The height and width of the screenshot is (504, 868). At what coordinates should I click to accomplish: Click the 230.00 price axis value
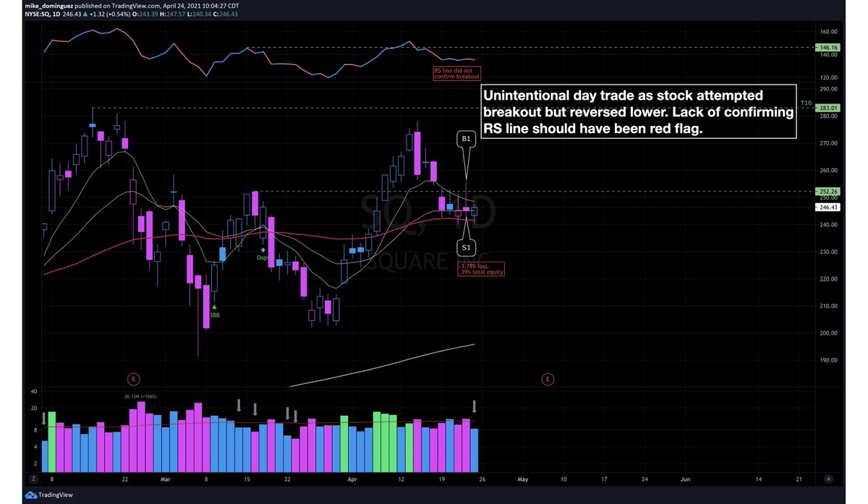pos(829,252)
